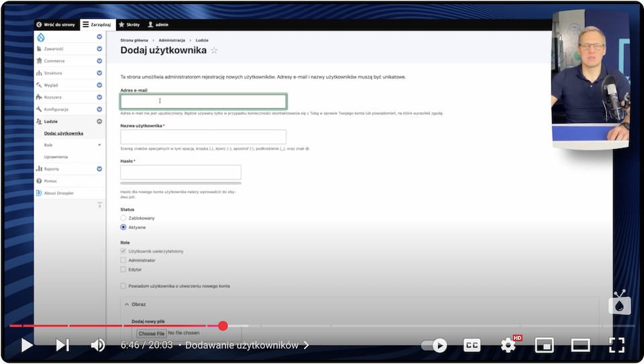This screenshot has width=644, height=364.
Task: Expand the Struktura submenu arrow
Action: coord(99,73)
